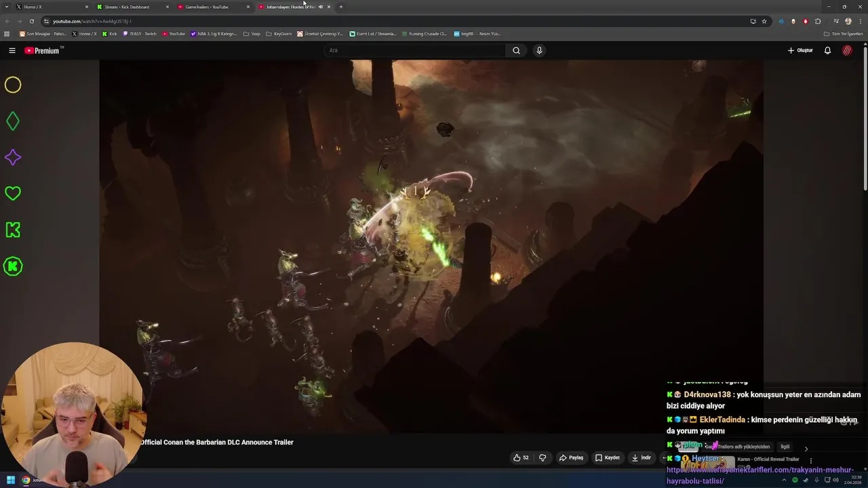
Task: Click Steam icon in system tray
Action: [x=806, y=480]
